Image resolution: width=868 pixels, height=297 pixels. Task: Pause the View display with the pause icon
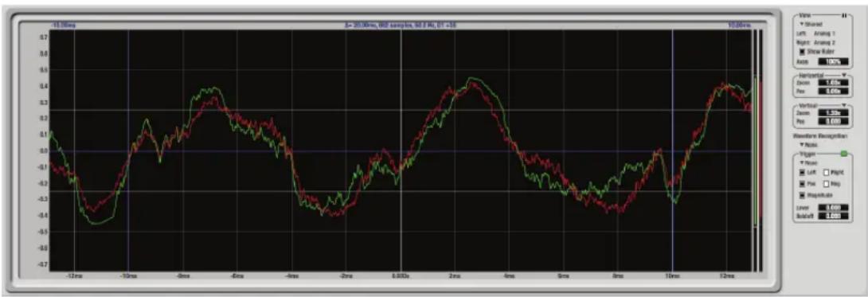pos(844,15)
